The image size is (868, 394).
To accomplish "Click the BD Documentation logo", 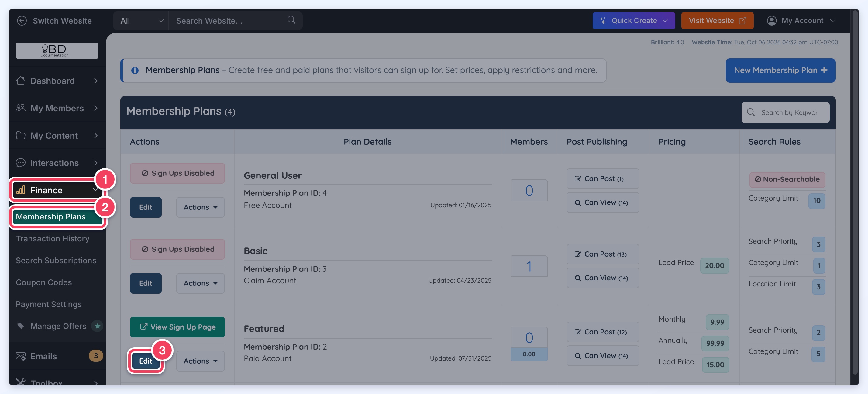I will click(x=57, y=50).
